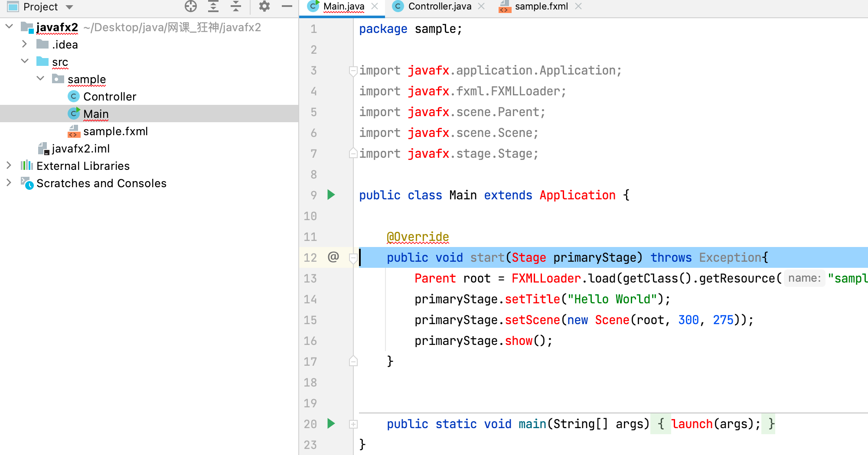Fold the imports block at line 3
Viewport: 868px width, 455px height.
353,70
